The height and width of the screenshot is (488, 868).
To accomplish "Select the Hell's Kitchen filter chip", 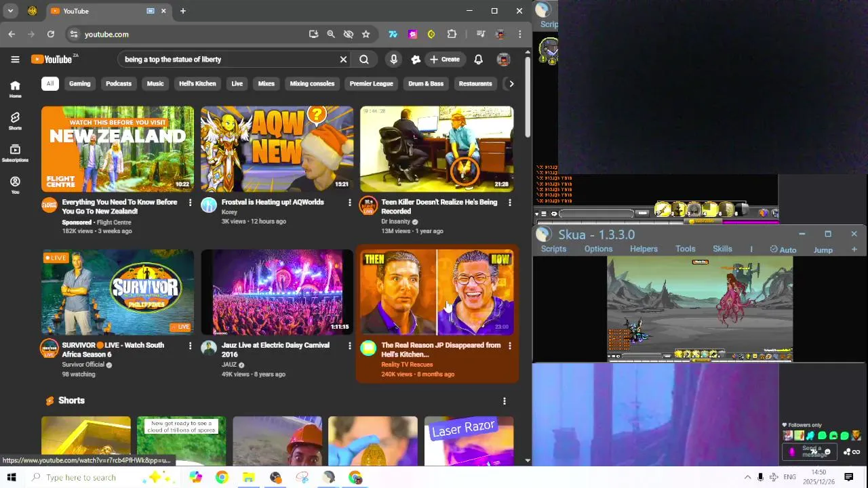I will click(x=197, y=83).
